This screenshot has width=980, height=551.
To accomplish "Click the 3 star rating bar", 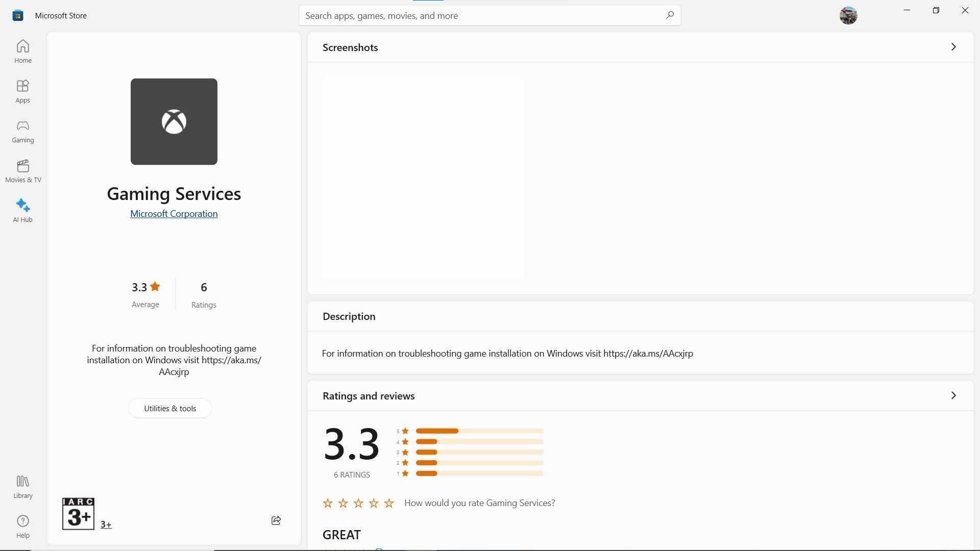I will (x=479, y=453).
